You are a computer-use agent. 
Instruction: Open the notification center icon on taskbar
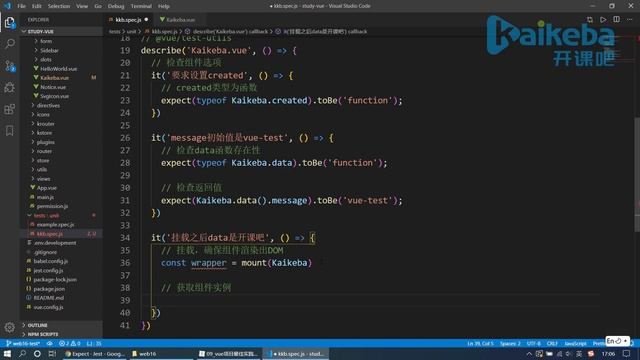627,354
